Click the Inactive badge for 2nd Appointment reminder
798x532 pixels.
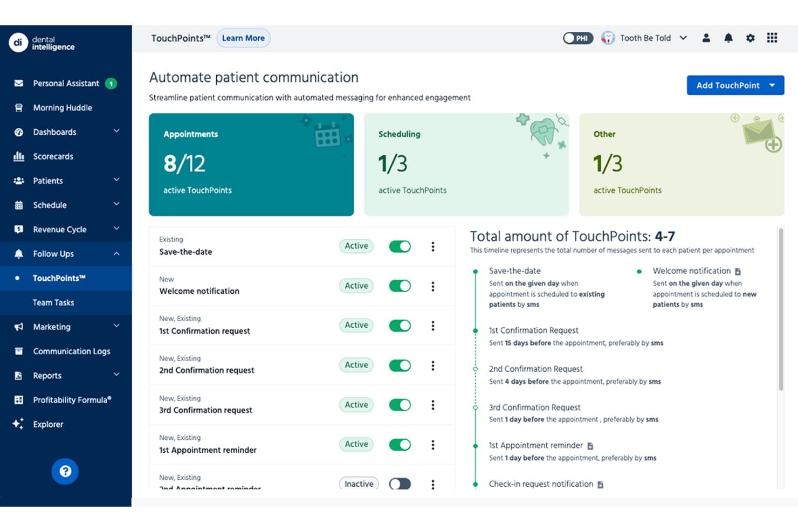[359, 484]
